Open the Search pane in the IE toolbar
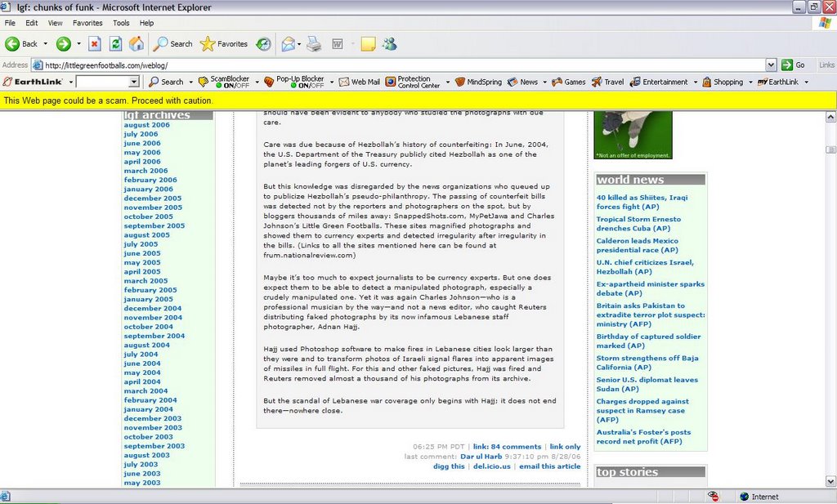 (x=172, y=44)
